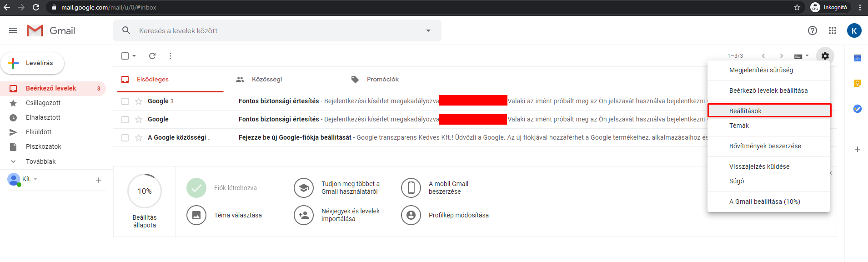Open Google Calendar side panel icon

pos(858,58)
